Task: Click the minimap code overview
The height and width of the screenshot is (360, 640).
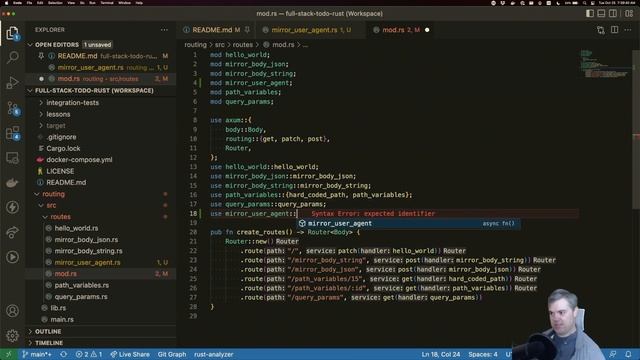Action: (605, 64)
